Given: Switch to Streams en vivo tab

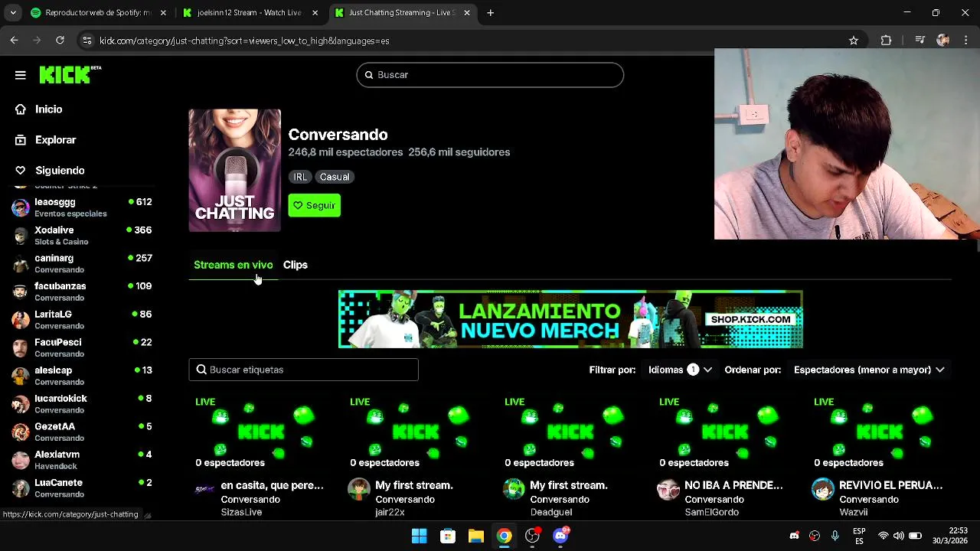Looking at the screenshot, I should point(233,265).
